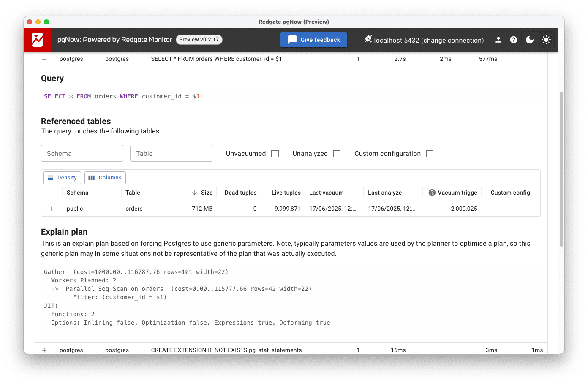Toggle the Custom configuration checkbox
The height and width of the screenshot is (385, 588).
click(430, 153)
